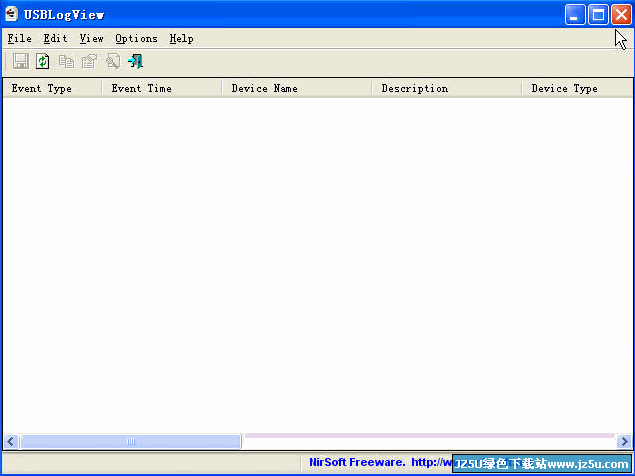Click the horizontal scrollbar right arrow
Screen dimensions: 635x476
point(624,441)
